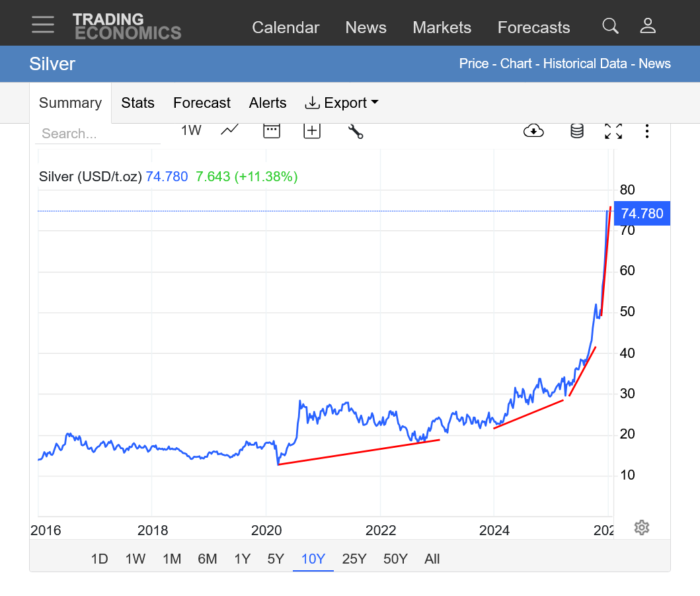Go to Markets in top navigation

pos(442,27)
